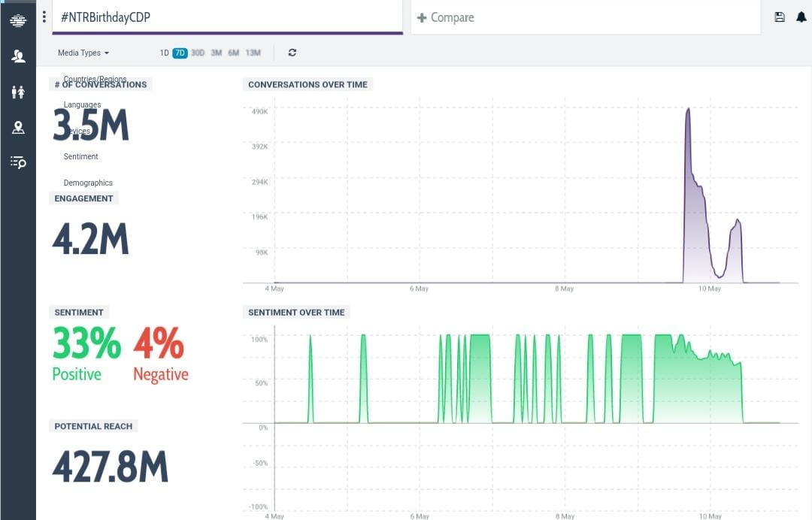Save the search with the floppy disk icon

tap(780, 17)
